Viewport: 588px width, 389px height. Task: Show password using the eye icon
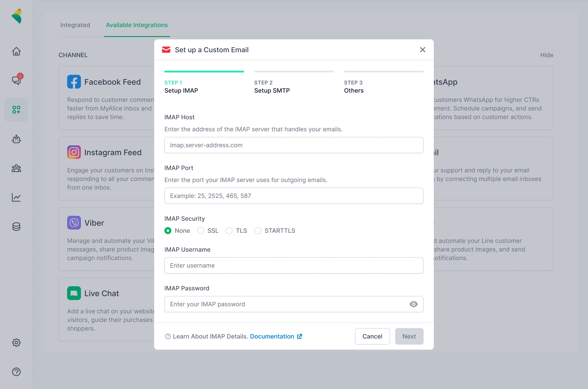point(413,304)
